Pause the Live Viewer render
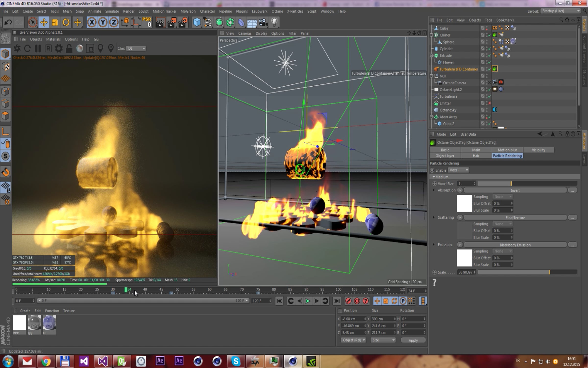 pos(38,48)
